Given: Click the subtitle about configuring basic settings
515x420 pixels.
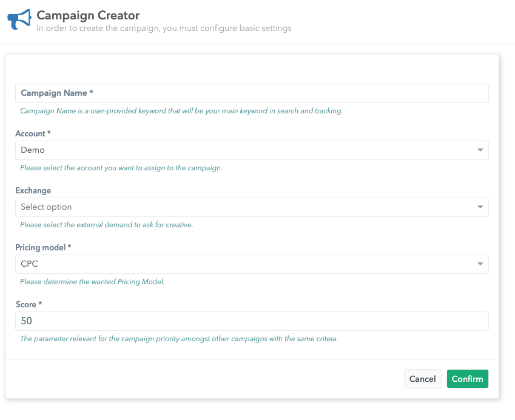Looking at the screenshot, I should click(164, 28).
